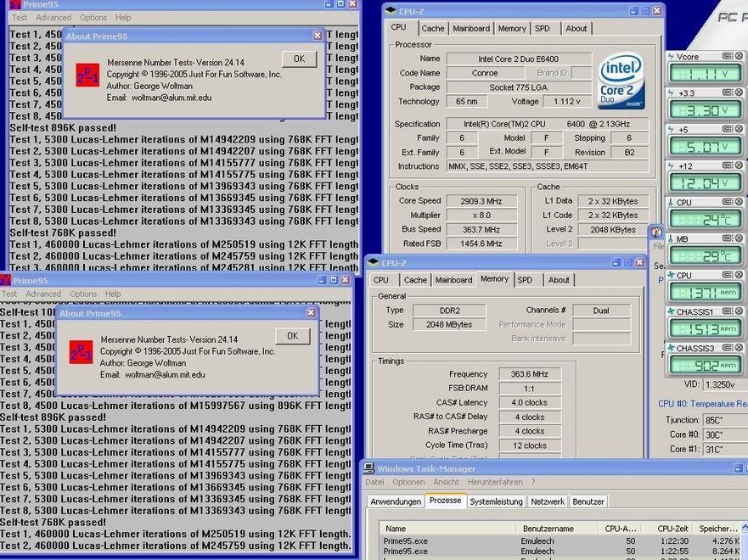Screen dimensions: 748x560
Task: Open Help menu in lower Prime95 window
Action: pyautogui.click(x=113, y=294)
